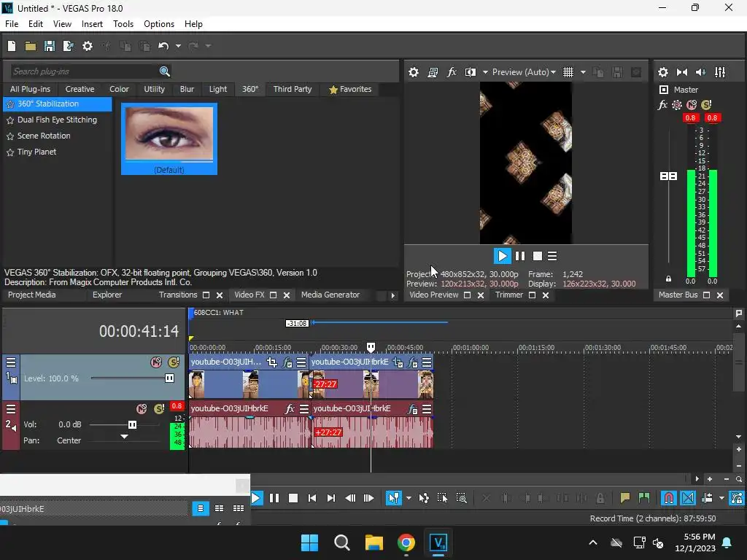747x560 pixels.
Task: Click the Render As icon in toolbar
Action: (x=68, y=46)
